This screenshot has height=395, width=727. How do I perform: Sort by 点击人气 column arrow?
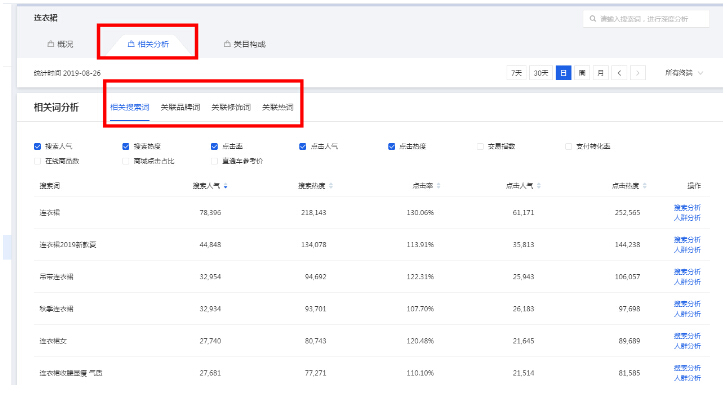point(539,186)
